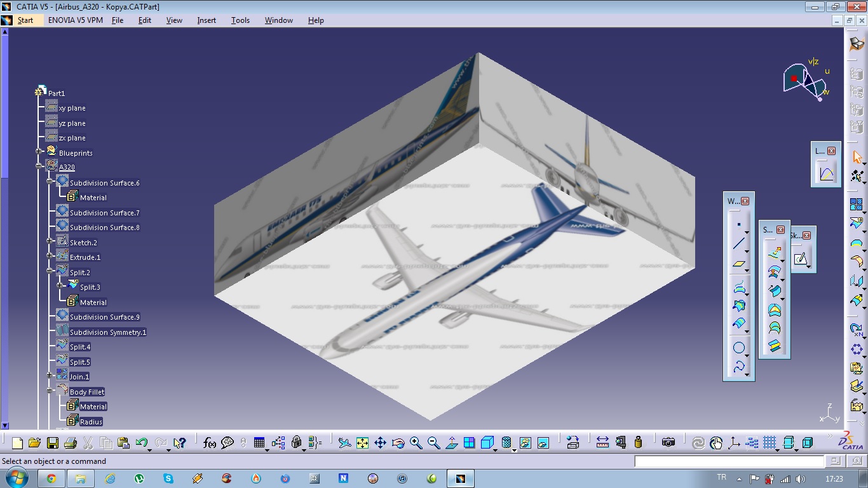Select the Circle tool in wireframe toolbar
The image size is (868, 488).
pyautogui.click(x=738, y=348)
